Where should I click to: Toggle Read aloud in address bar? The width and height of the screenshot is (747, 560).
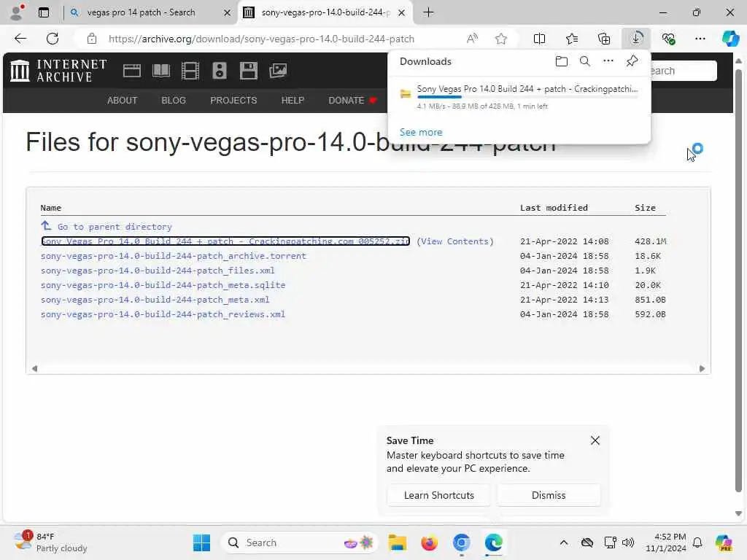coord(472,39)
